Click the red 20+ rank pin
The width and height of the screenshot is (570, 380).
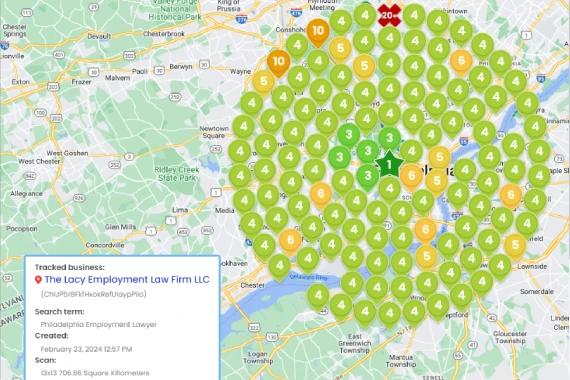click(x=389, y=16)
